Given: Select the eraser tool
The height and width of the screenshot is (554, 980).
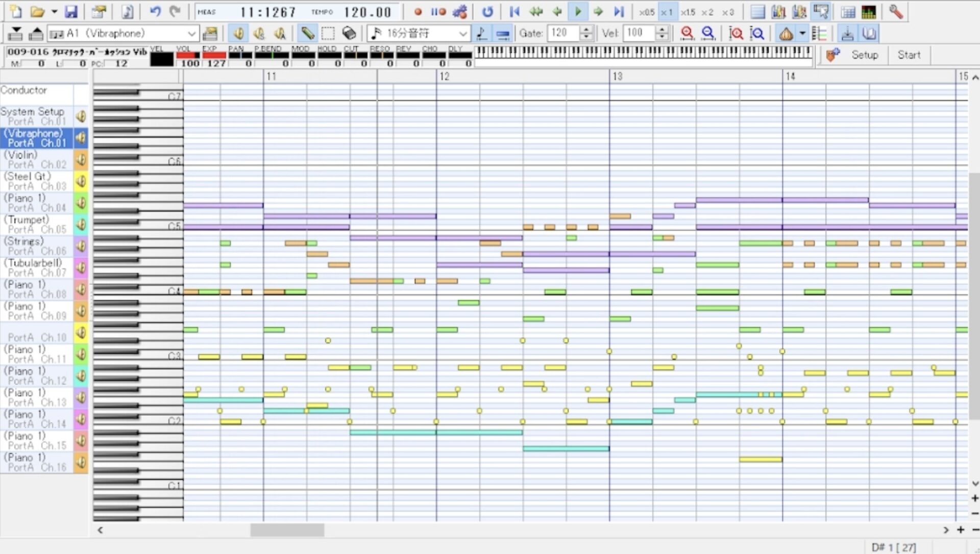Looking at the screenshot, I should (x=349, y=34).
